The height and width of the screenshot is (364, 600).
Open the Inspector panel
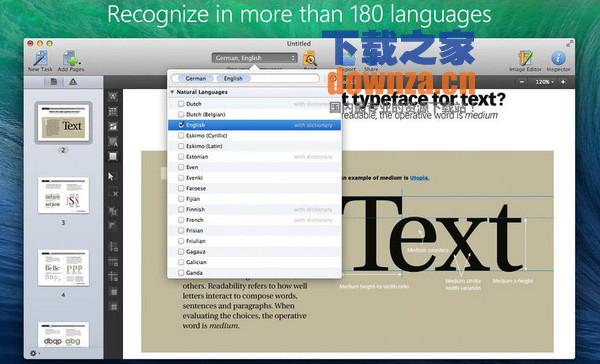[x=558, y=58]
